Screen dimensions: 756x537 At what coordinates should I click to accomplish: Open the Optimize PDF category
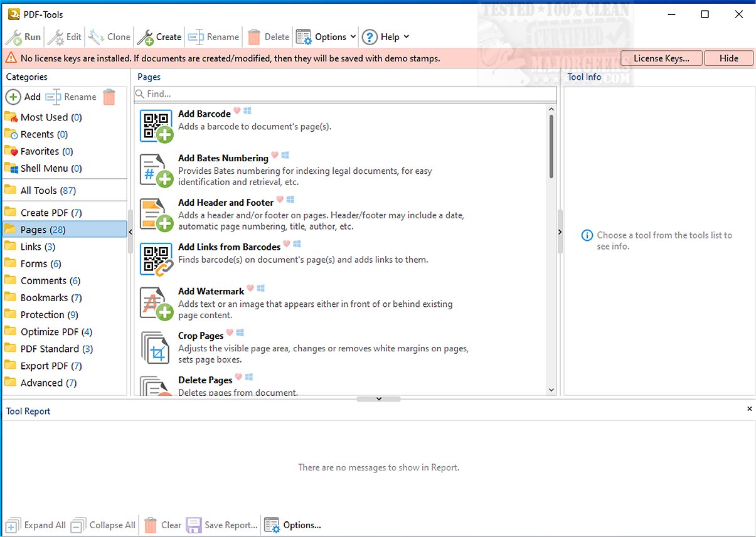pyautogui.click(x=64, y=331)
